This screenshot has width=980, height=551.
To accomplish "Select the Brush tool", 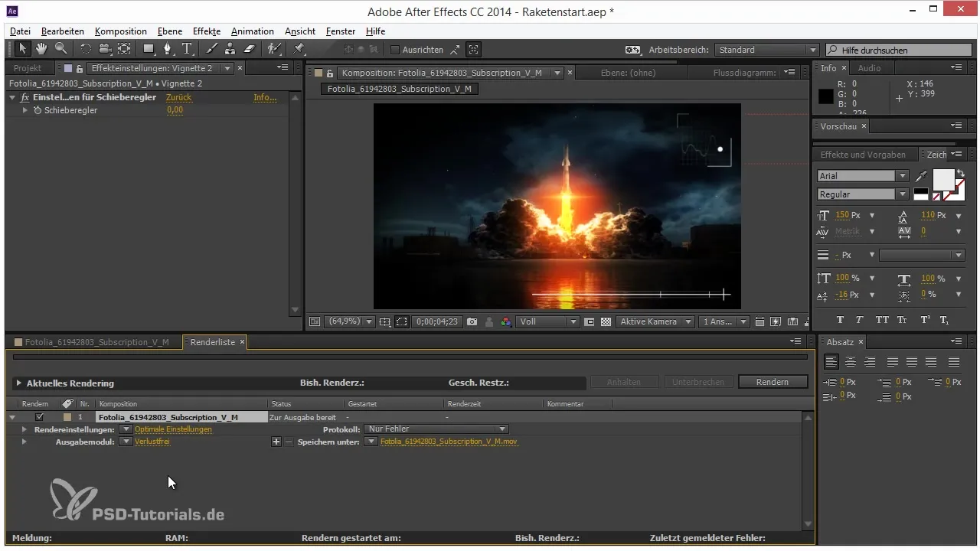I will pyautogui.click(x=212, y=49).
